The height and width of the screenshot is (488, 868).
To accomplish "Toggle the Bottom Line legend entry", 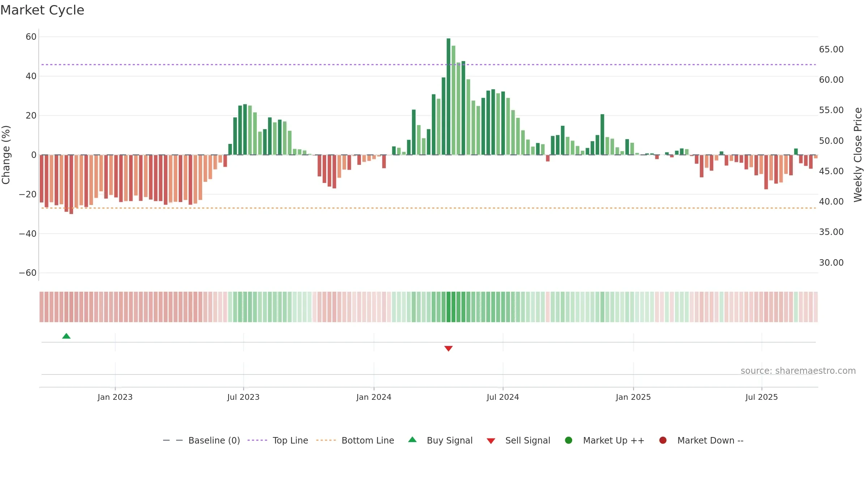I will click(355, 440).
